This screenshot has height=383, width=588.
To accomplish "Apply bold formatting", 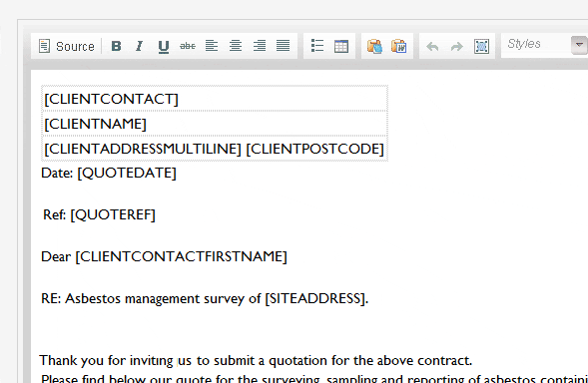I will [x=116, y=46].
